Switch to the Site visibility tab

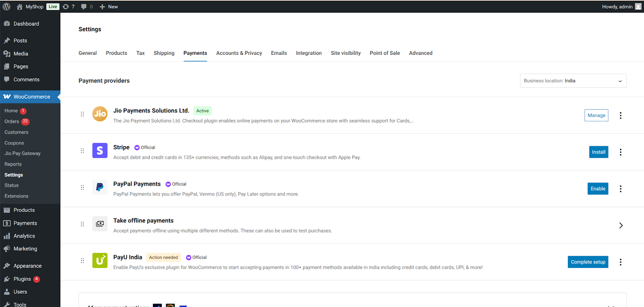346,53
